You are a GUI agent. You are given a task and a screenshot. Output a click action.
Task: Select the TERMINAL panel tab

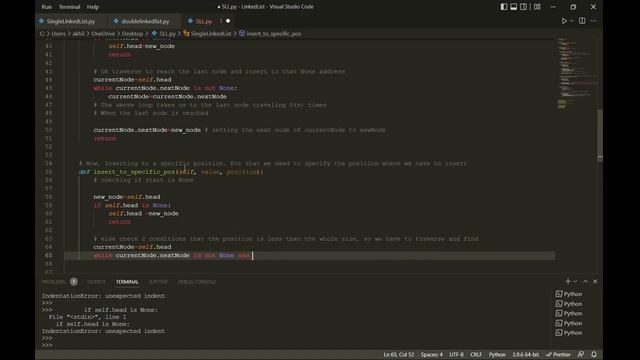pos(127,282)
